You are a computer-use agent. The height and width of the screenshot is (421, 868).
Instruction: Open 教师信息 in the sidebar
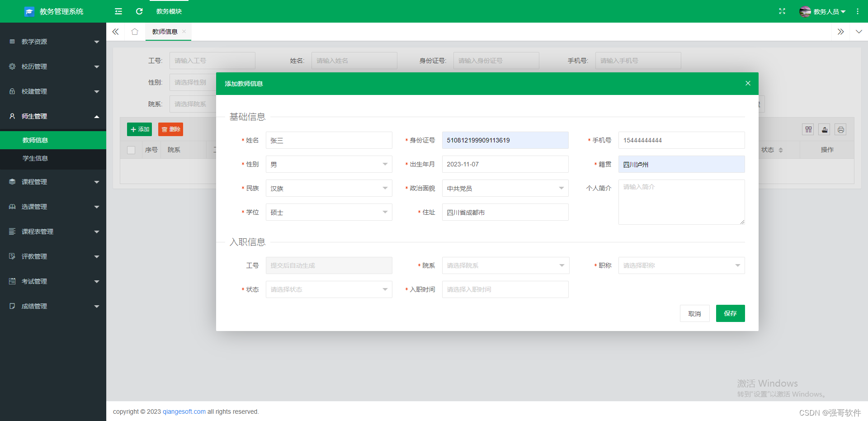point(53,140)
